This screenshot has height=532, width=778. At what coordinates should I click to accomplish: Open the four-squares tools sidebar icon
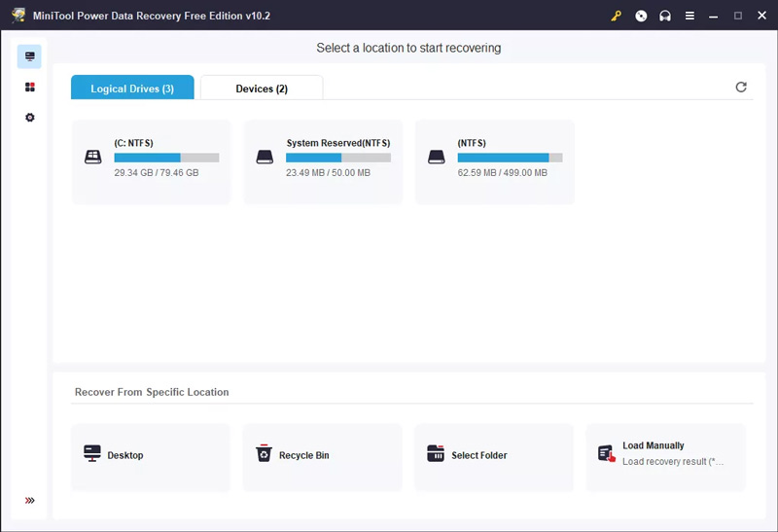(29, 88)
